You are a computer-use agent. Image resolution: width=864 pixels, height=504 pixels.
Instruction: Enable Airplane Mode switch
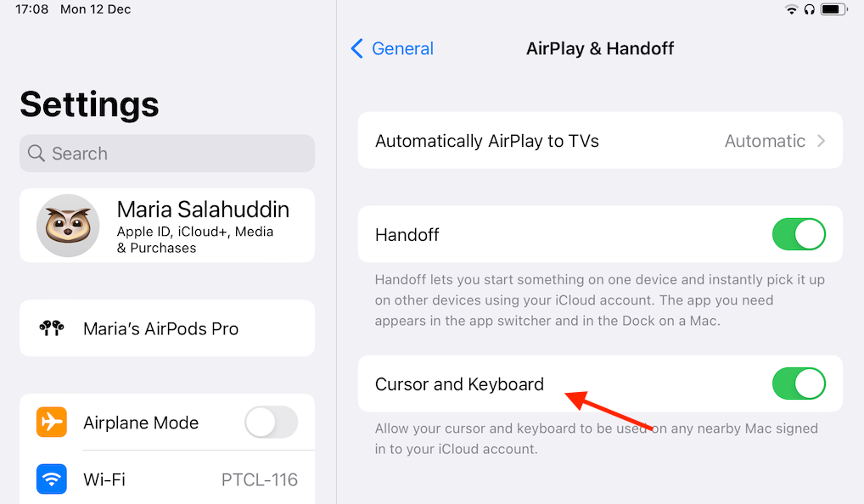[271, 422]
